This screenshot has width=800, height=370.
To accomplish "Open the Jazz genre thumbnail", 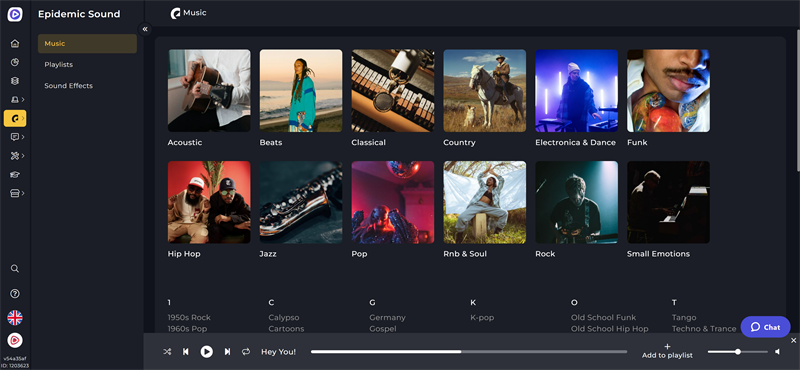I will [301, 202].
